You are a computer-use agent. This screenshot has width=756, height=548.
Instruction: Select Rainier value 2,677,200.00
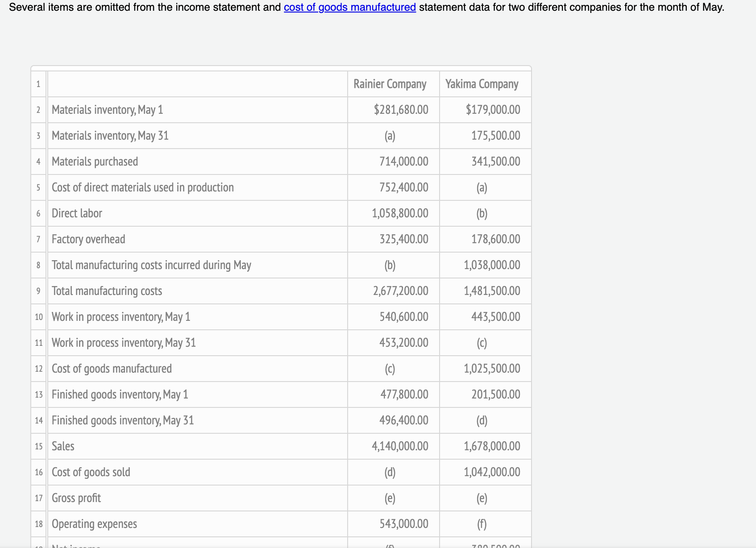pos(401,291)
